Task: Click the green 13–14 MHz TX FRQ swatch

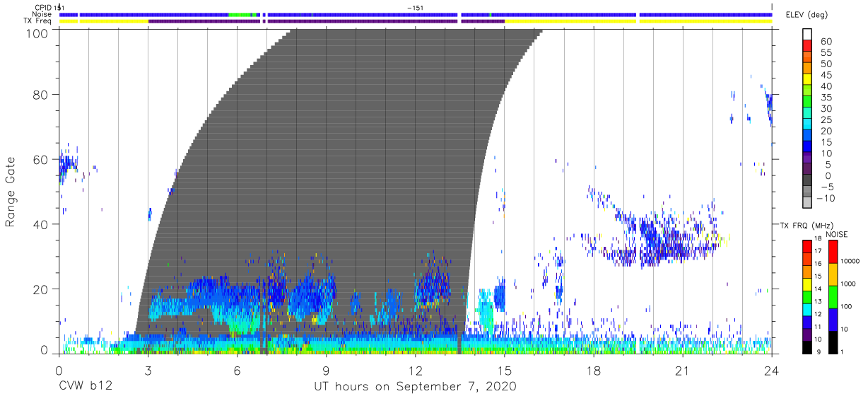Action: [x=807, y=296]
